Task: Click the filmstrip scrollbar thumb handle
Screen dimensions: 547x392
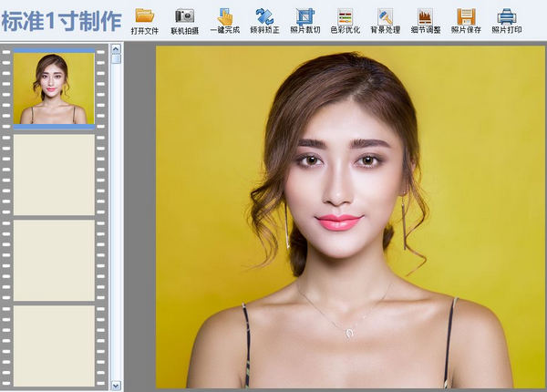Action: tap(116, 58)
